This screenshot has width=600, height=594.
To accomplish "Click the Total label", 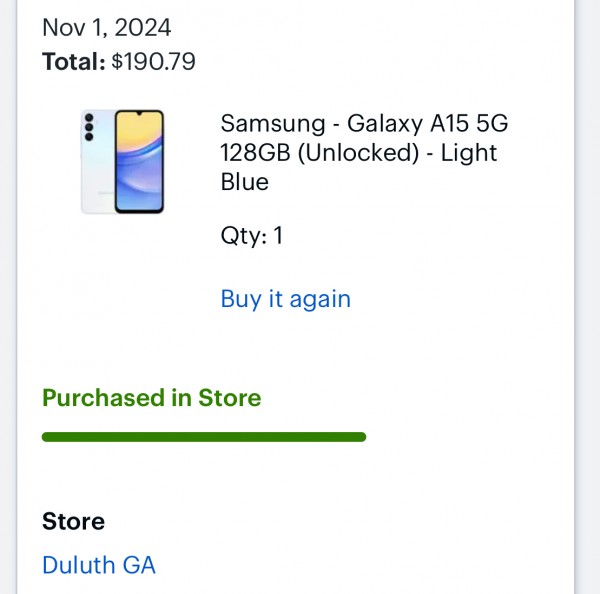I will (x=73, y=62).
